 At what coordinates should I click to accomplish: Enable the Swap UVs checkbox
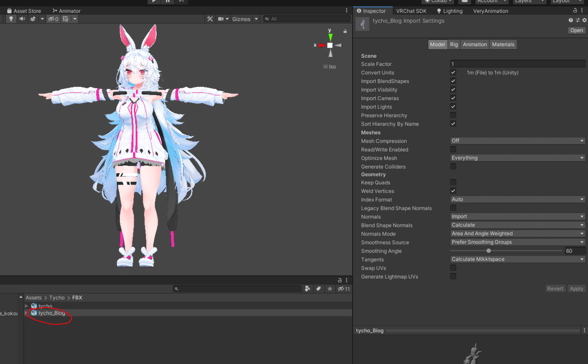coord(453,268)
